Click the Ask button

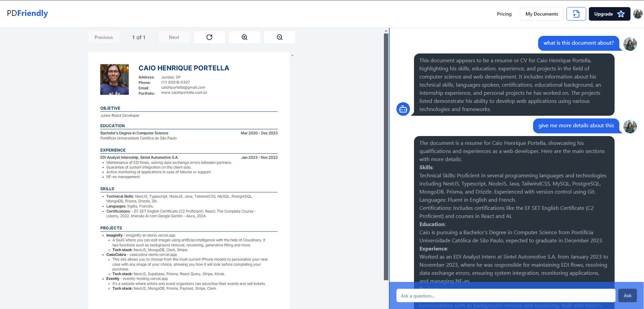(628, 295)
